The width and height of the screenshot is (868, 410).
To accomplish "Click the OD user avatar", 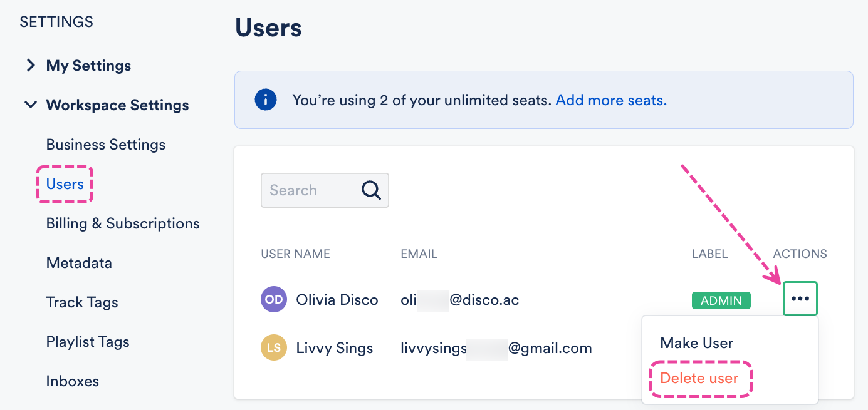I will 274,300.
